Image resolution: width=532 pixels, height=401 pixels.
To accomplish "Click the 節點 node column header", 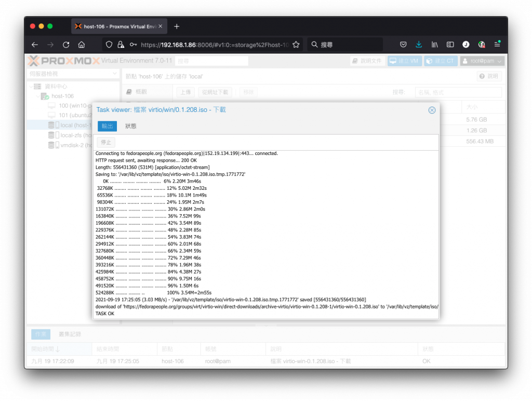I will point(179,349).
